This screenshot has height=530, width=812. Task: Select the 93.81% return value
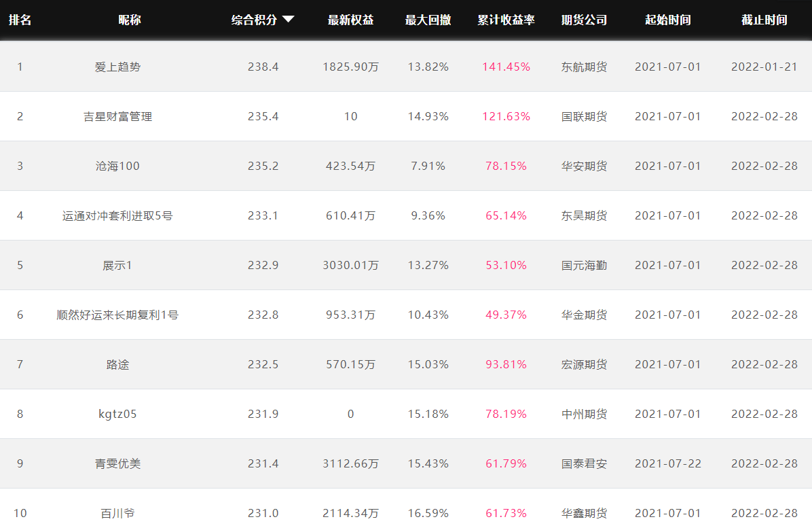pyautogui.click(x=506, y=364)
